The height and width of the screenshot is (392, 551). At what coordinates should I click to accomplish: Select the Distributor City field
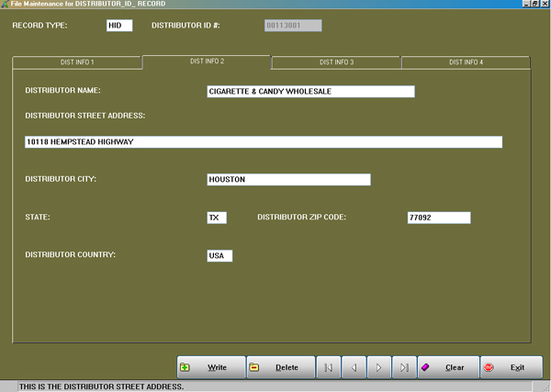[x=288, y=180]
